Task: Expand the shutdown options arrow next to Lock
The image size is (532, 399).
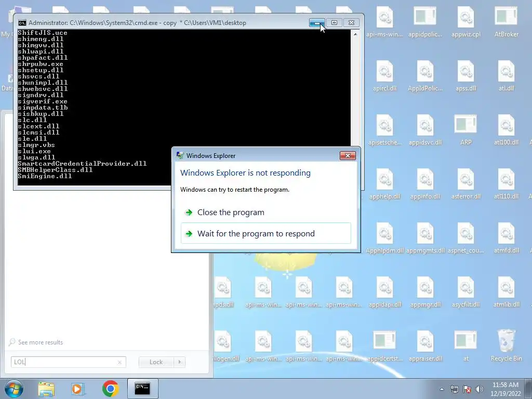Action: coord(179,362)
